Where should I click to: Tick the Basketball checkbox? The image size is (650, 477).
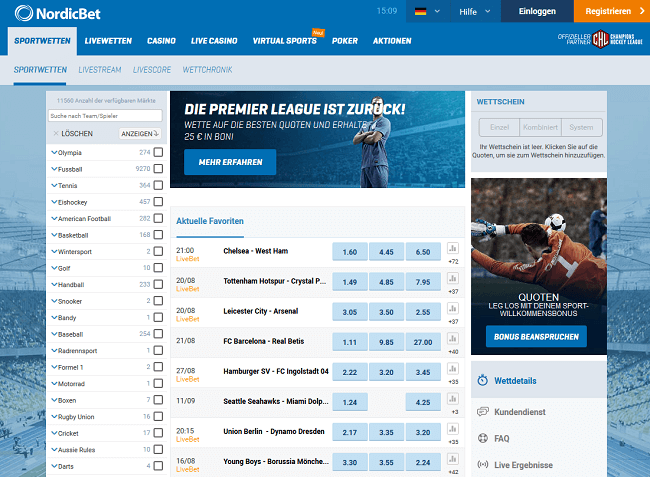pyautogui.click(x=158, y=235)
